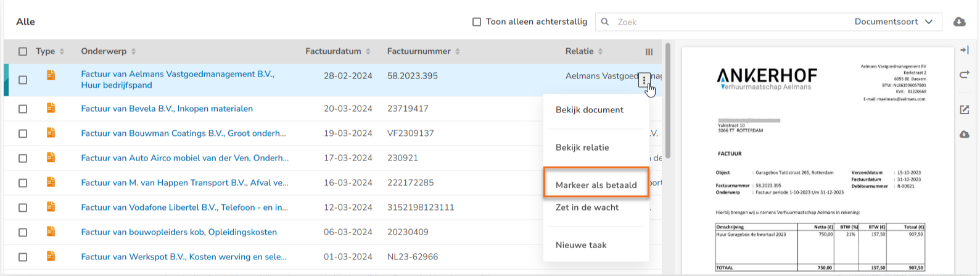980x276 pixels.
Task: Open the Factuur van Aelmans Vastgoedmanagement B.V. link
Action: click(178, 80)
